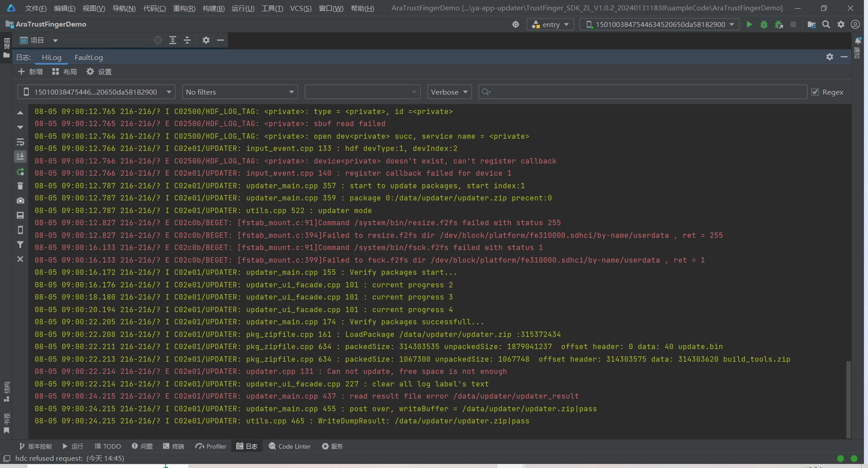Image resolution: width=868 pixels, height=468 pixels.
Task: Run the app with the green play icon
Action: coord(749,24)
